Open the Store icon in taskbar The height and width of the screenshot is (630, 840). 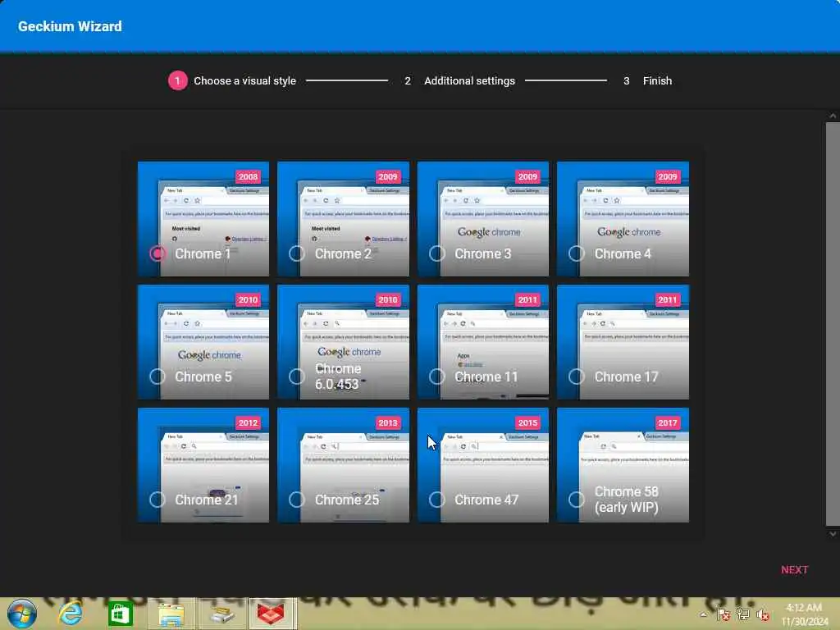[120, 614]
